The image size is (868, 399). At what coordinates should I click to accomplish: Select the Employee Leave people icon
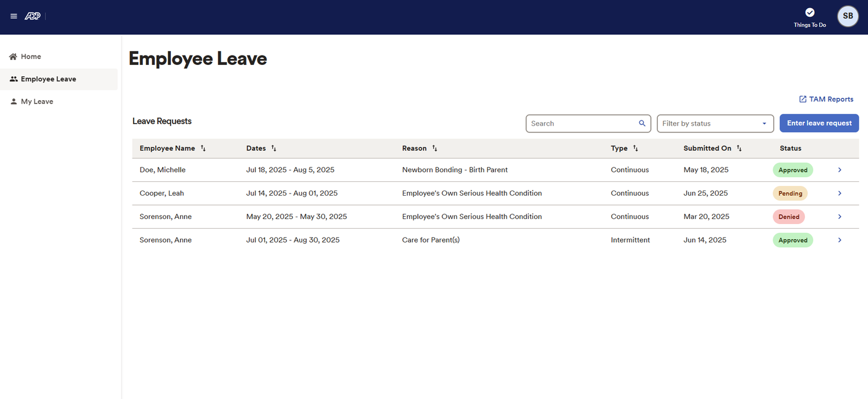click(x=13, y=79)
